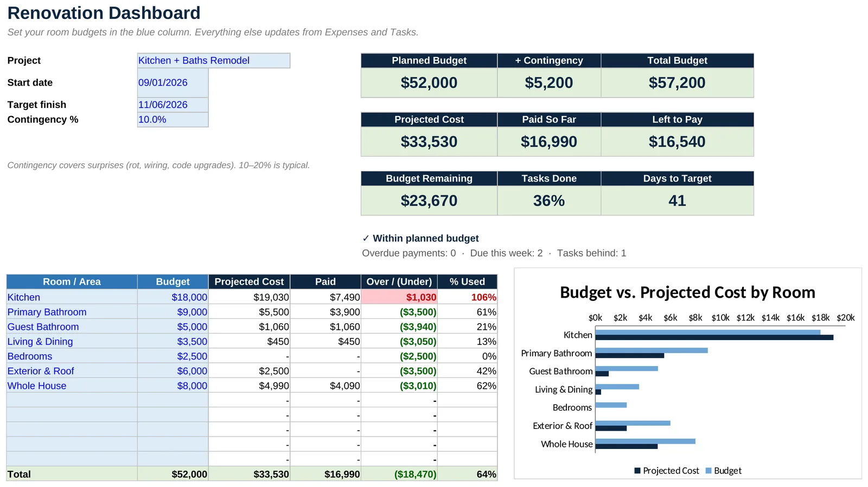Click Primary Bathroom budget $9,000
Viewport: 868px width, 487px height.
click(173, 312)
